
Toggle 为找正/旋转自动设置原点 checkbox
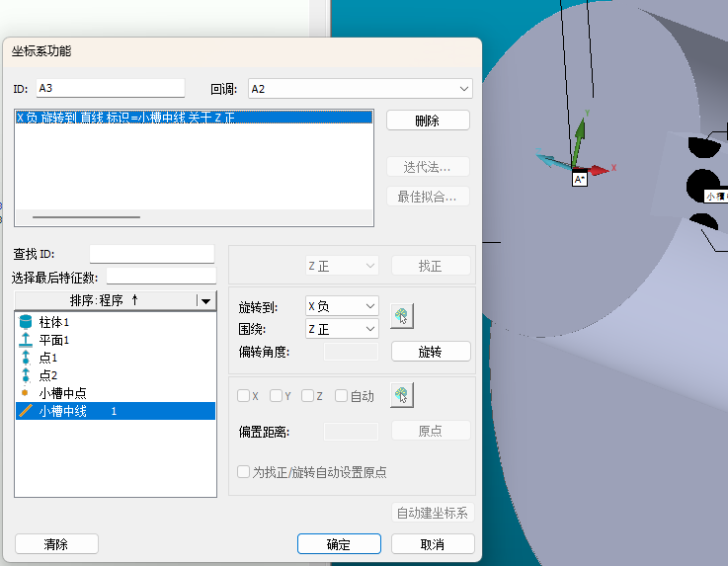pyautogui.click(x=243, y=472)
